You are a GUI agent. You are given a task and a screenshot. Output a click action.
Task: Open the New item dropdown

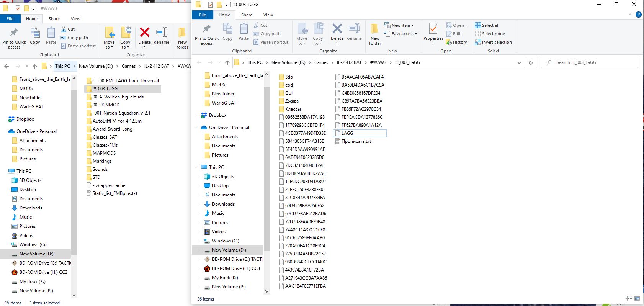point(399,25)
